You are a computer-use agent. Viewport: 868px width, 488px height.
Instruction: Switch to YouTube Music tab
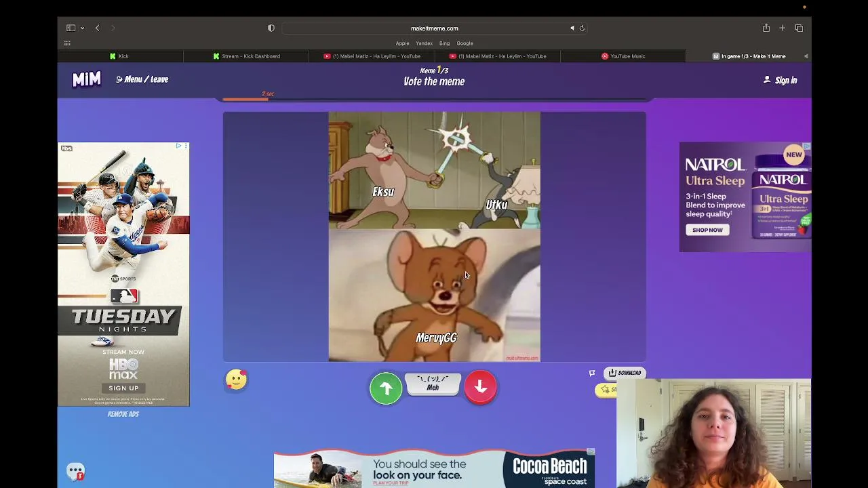coord(623,56)
